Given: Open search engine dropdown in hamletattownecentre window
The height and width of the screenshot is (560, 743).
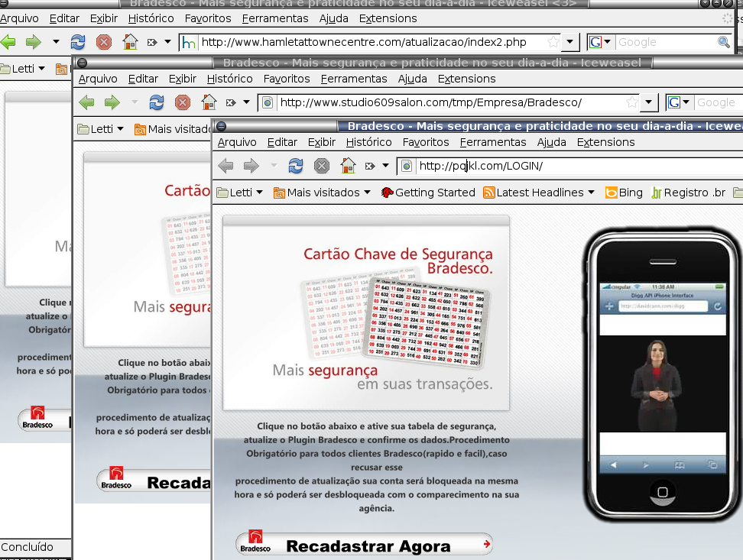Looking at the screenshot, I should 600,42.
